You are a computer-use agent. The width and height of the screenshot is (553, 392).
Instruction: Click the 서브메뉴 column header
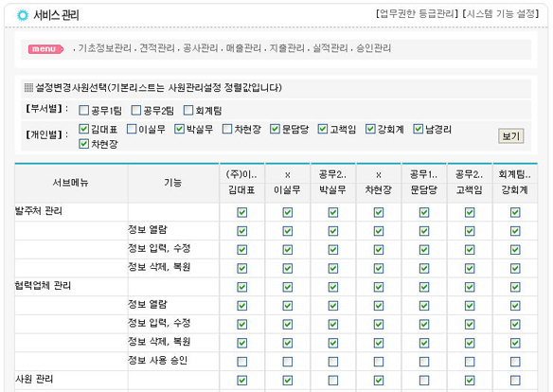71,183
